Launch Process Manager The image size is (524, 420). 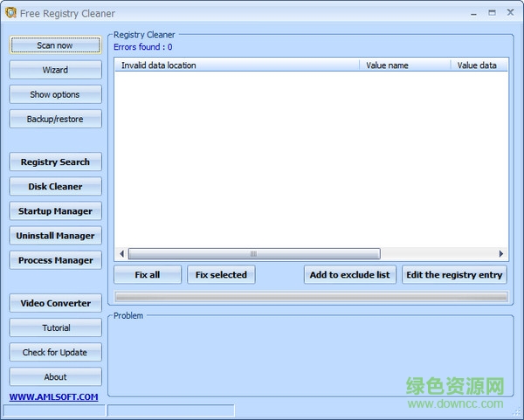[55, 260]
